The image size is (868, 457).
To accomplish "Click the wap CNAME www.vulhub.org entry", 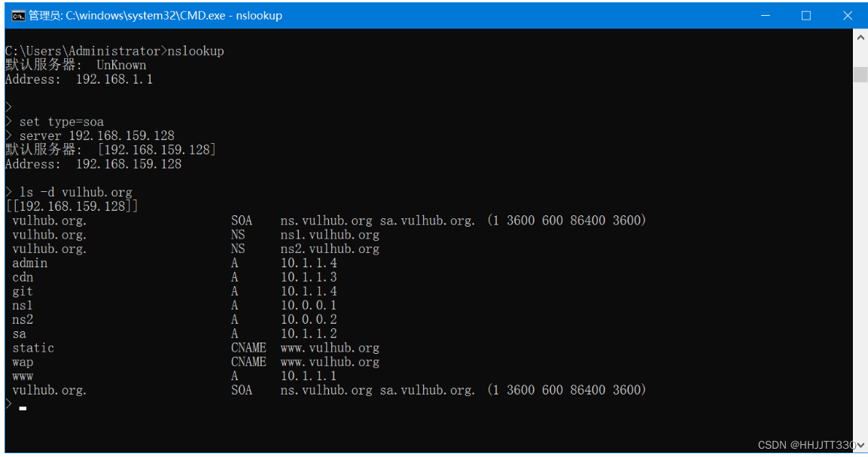I will [330, 361].
